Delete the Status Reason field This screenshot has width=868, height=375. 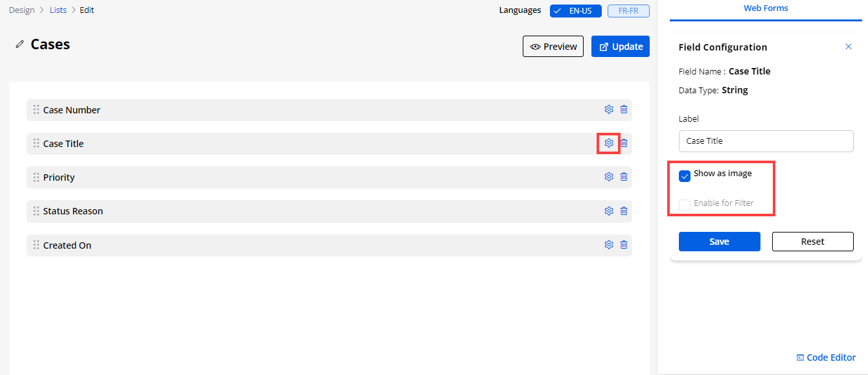(x=624, y=210)
